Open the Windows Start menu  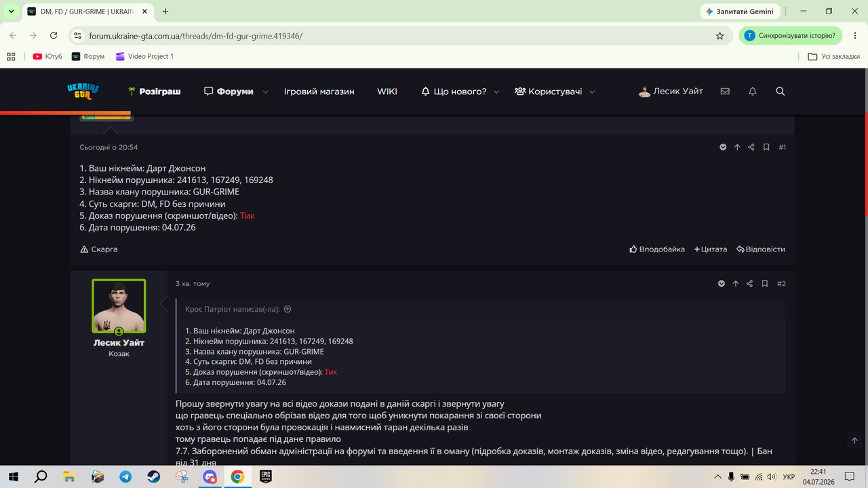coord(13,477)
